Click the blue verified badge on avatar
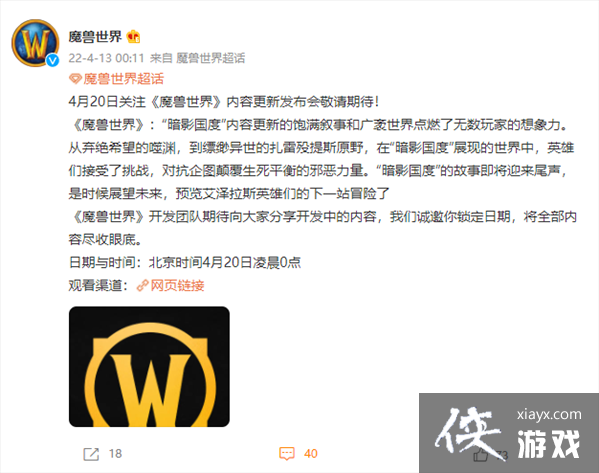This screenshot has width=599, height=473. click(53, 60)
